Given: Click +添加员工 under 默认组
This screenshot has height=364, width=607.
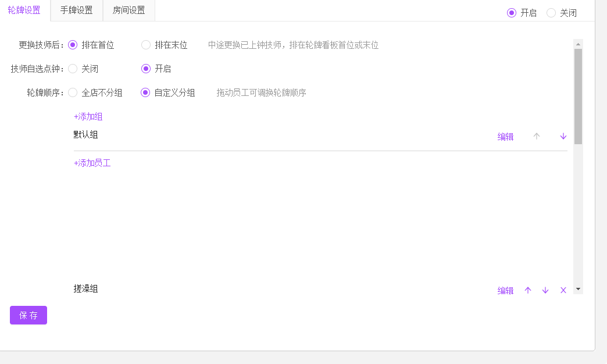Looking at the screenshot, I should (x=92, y=163).
